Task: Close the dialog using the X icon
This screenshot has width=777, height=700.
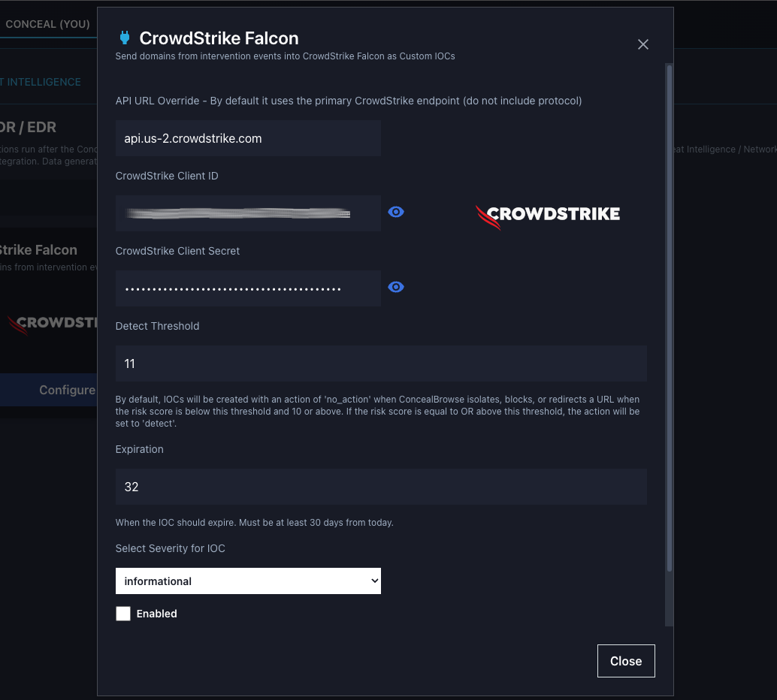Action: [642, 44]
